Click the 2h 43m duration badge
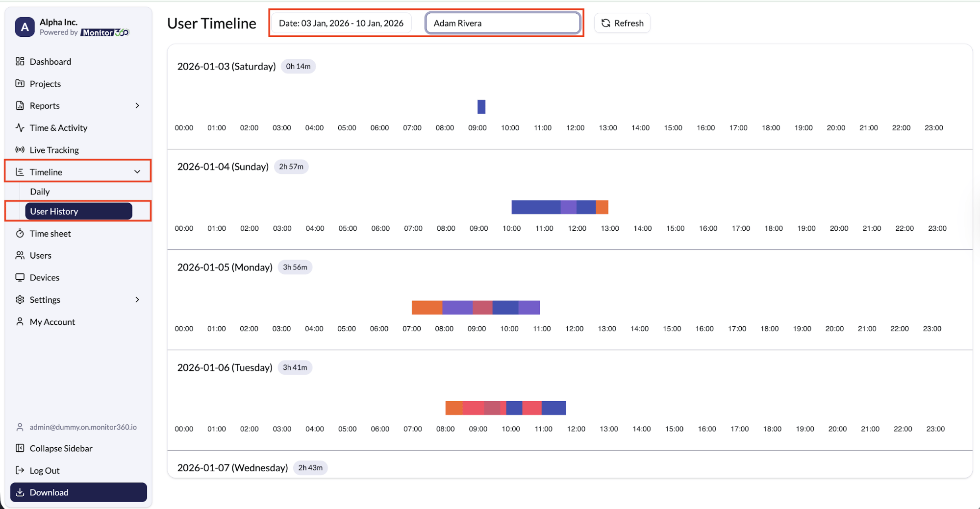The height and width of the screenshot is (509, 980). (310, 468)
